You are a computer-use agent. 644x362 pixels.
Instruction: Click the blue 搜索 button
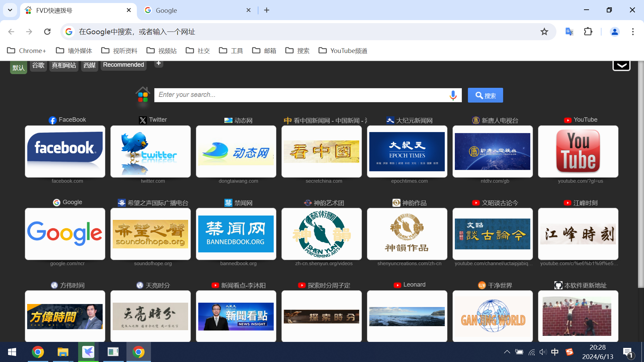(x=485, y=95)
